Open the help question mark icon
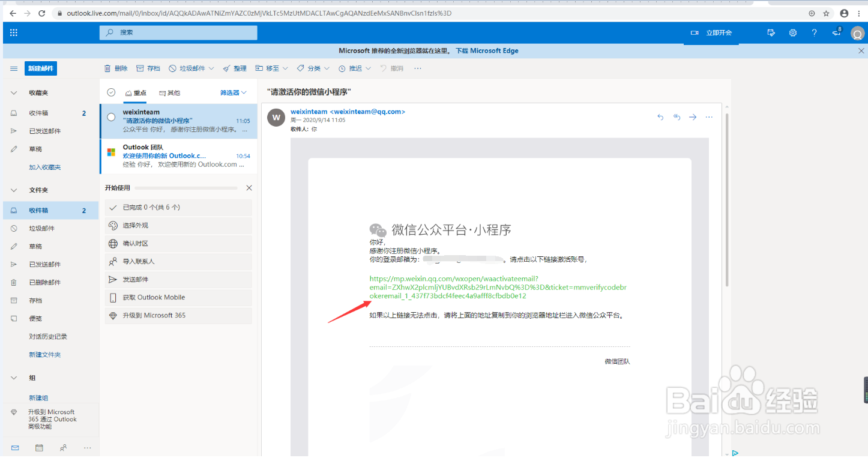The image size is (868, 458). 814,33
